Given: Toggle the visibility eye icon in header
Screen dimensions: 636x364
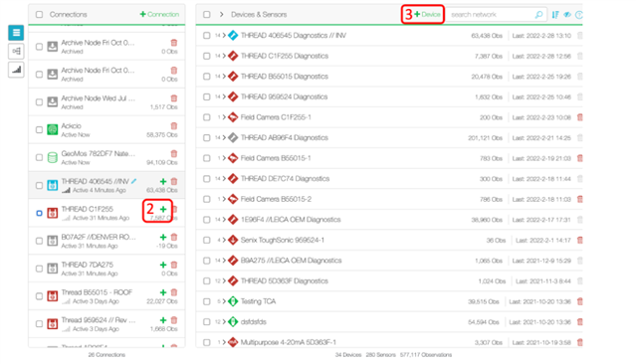Looking at the screenshot, I should point(567,15).
